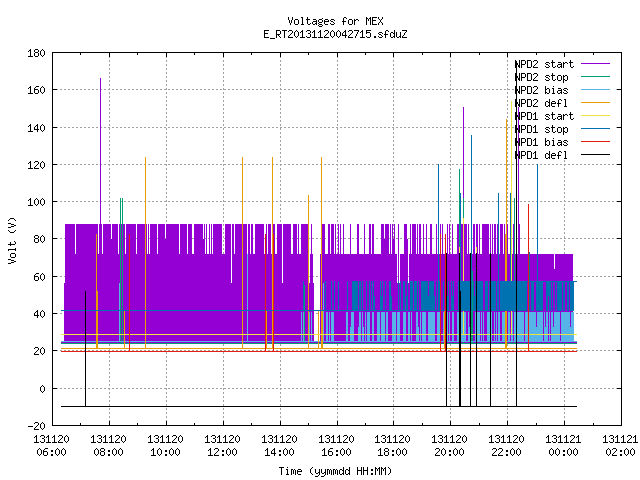This screenshot has height=480, width=640.
Task: Click the NPD2 defl orange legend line
Action: tap(595, 103)
